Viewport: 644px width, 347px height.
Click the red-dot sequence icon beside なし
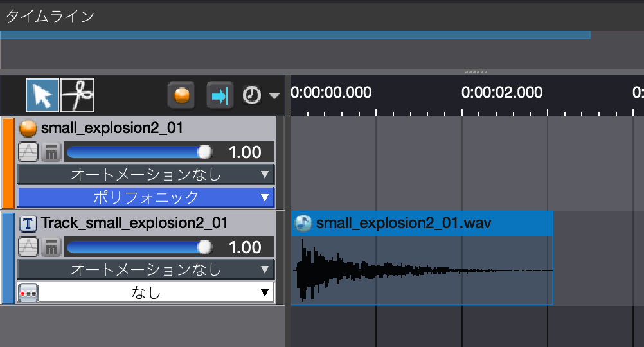click(x=28, y=293)
